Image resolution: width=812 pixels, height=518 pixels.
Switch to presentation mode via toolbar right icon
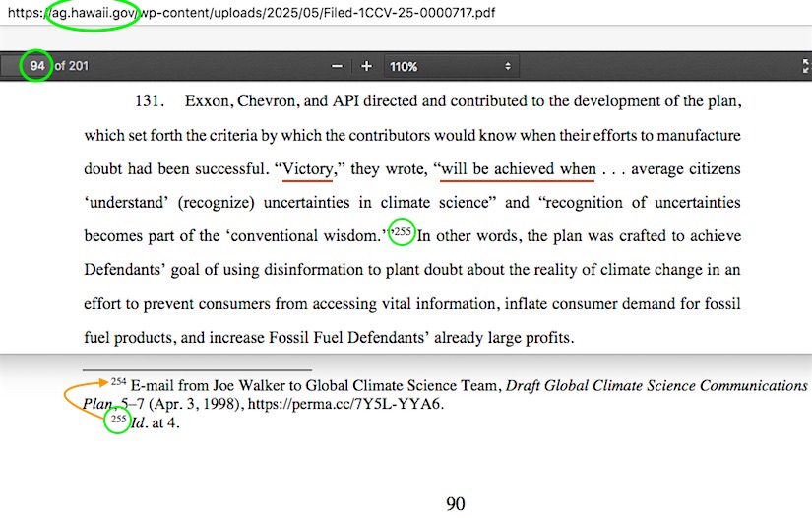pyautogui.click(x=804, y=66)
